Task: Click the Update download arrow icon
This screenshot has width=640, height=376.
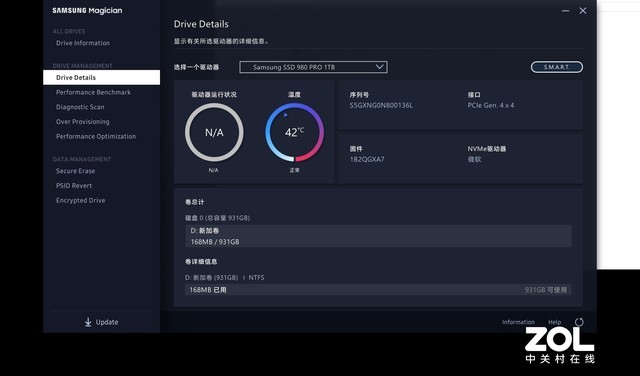Action: 88,322
